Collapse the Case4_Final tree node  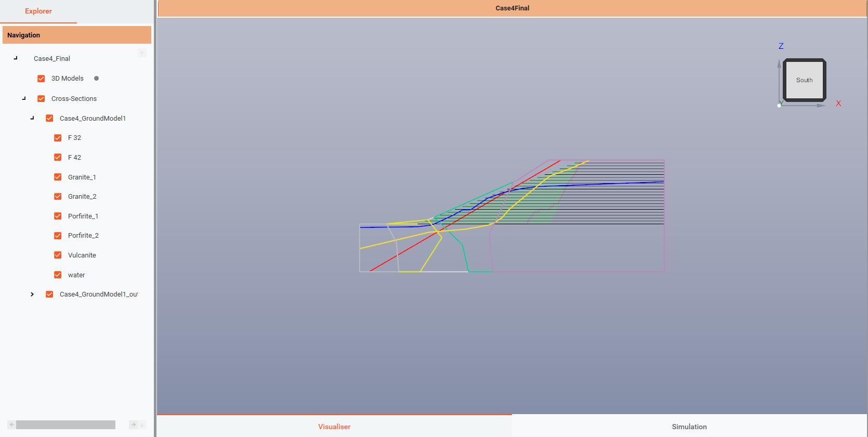[x=16, y=58]
